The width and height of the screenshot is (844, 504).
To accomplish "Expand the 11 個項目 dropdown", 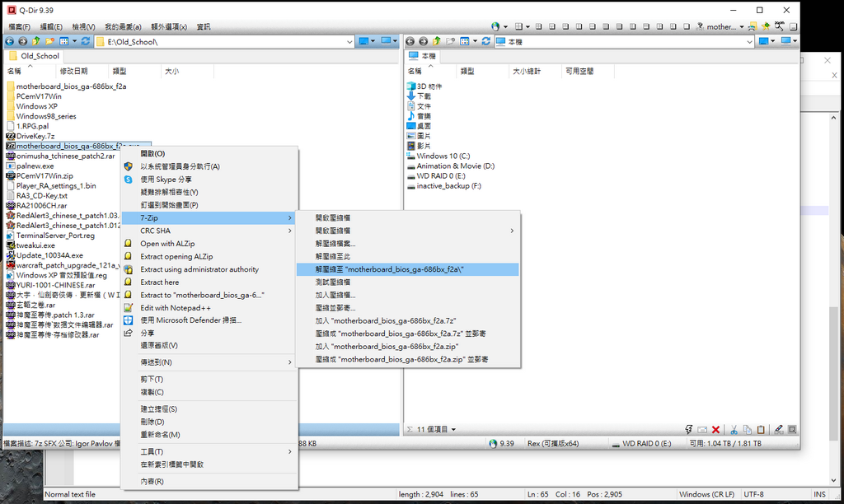I will (453, 429).
